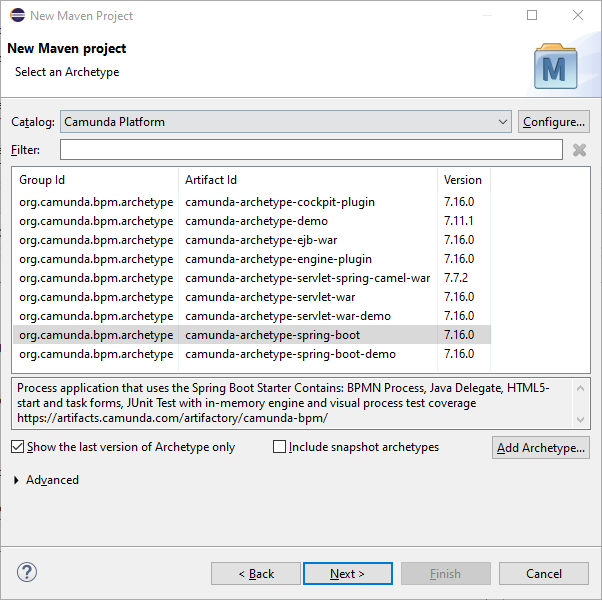Choose camunda-archetype-servlet-spring-camel-war archetype

click(x=307, y=278)
